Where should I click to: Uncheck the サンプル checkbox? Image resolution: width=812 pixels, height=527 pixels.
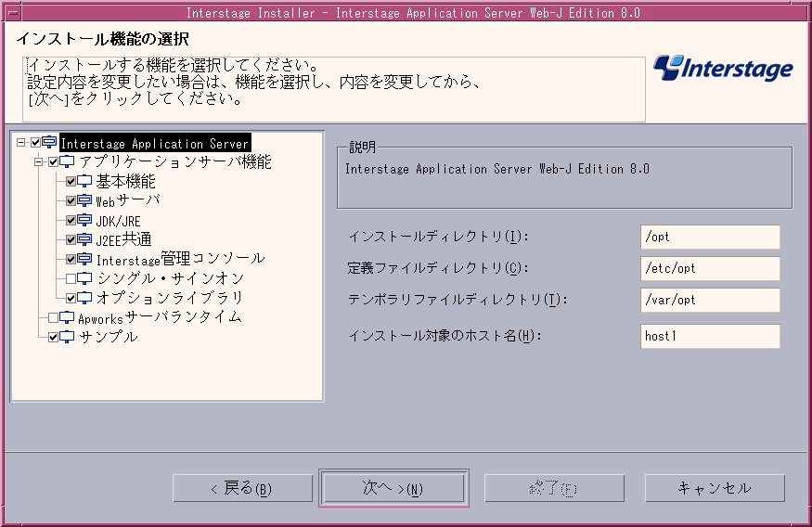click(53, 337)
